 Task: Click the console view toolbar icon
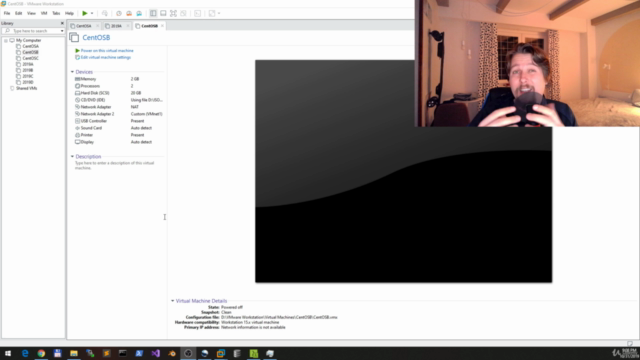click(x=198, y=13)
